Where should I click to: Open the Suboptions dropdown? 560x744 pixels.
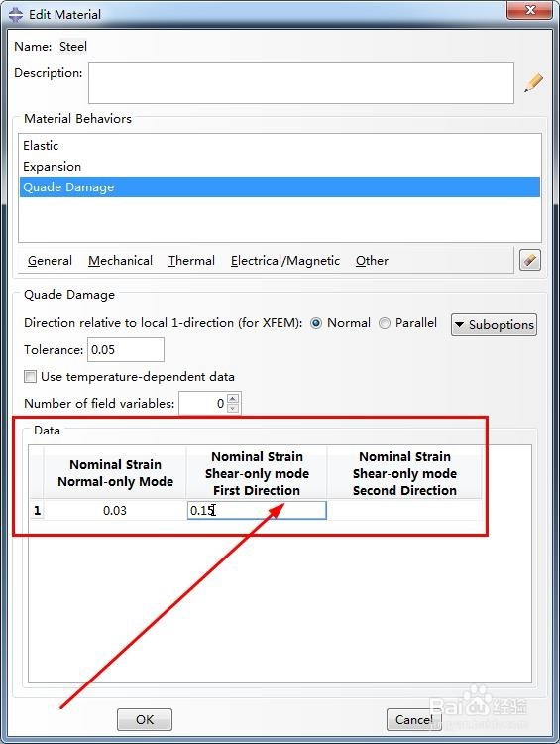pyautogui.click(x=494, y=325)
